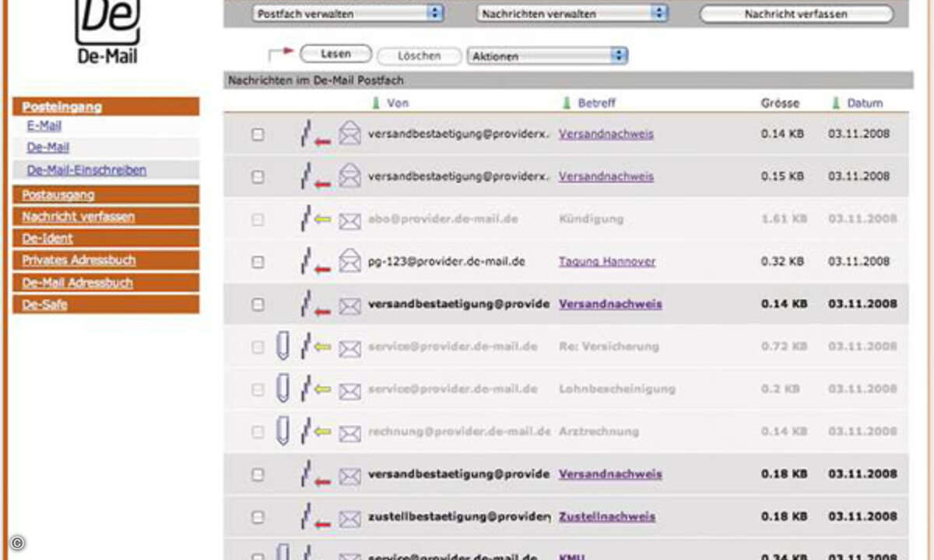Open Postausgang in the sidebar

[x=106, y=194]
